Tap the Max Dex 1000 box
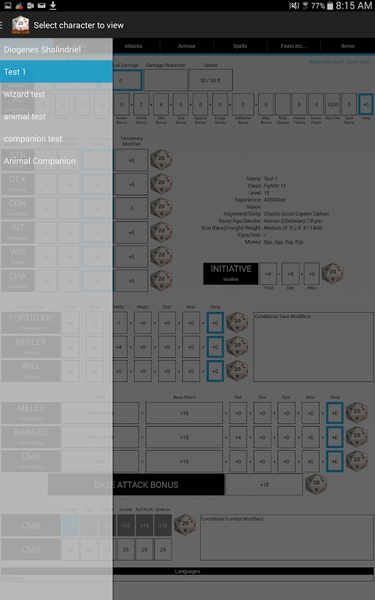The image size is (375, 600). tap(333, 104)
